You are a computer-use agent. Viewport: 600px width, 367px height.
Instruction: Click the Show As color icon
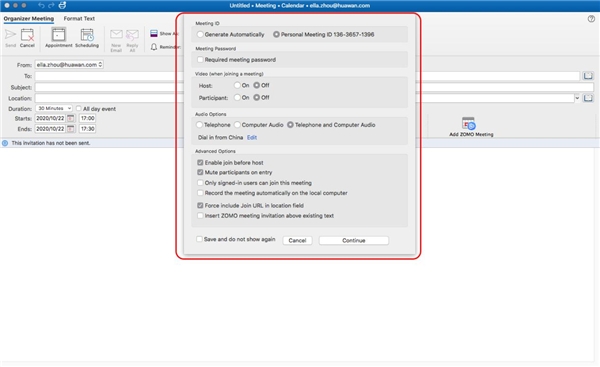(154, 34)
